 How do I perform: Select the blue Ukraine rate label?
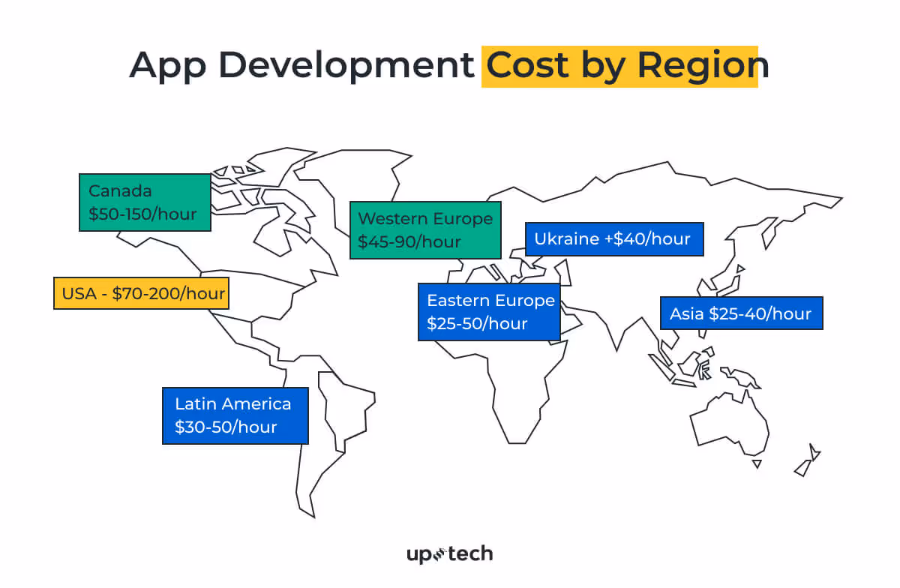pyautogui.click(x=614, y=238)
